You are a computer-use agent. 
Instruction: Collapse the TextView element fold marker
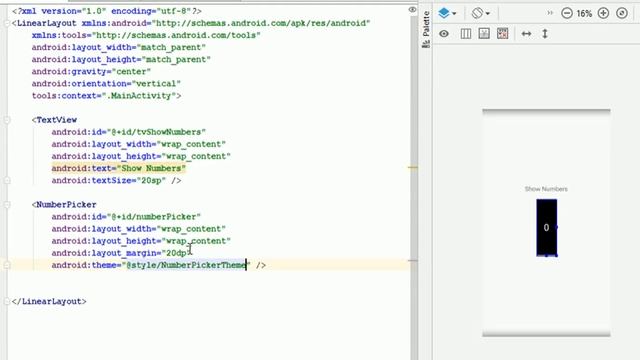(x=7, y=120)
